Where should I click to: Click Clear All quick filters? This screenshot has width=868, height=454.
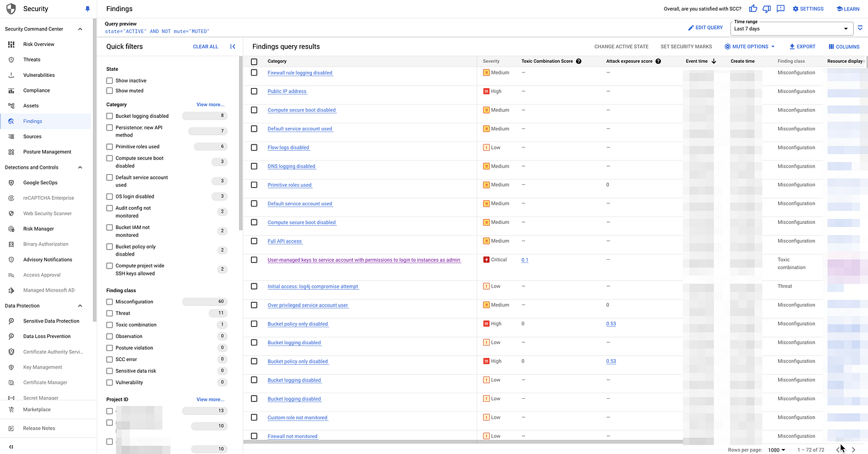205,47
